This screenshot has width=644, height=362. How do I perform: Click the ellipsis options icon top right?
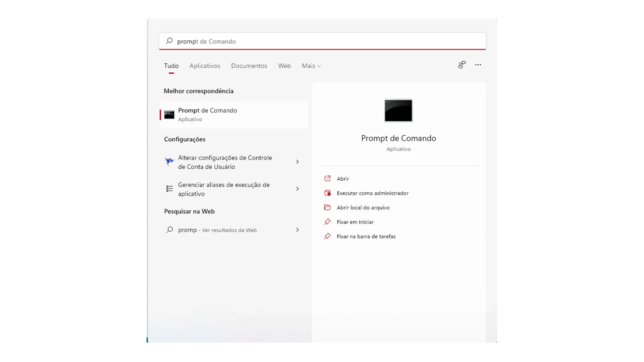478,65
